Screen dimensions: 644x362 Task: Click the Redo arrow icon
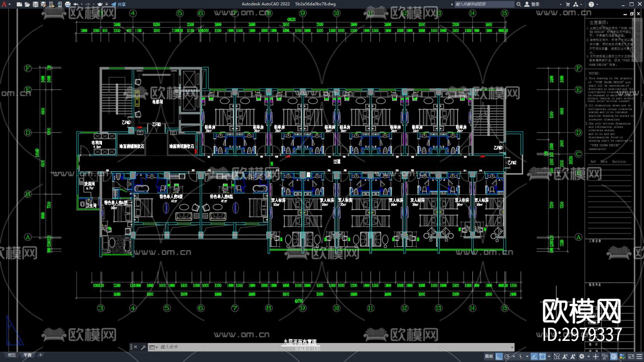pos(87,4)
